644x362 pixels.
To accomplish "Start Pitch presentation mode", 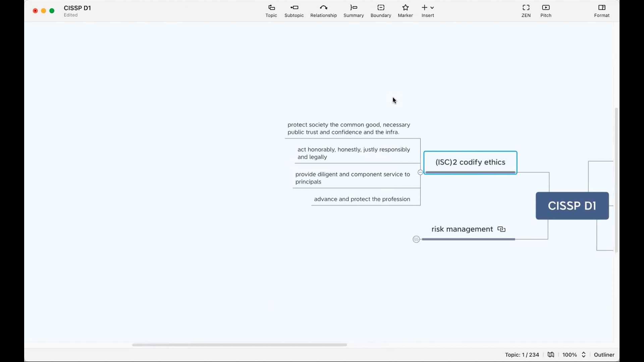I will [546, 11].
